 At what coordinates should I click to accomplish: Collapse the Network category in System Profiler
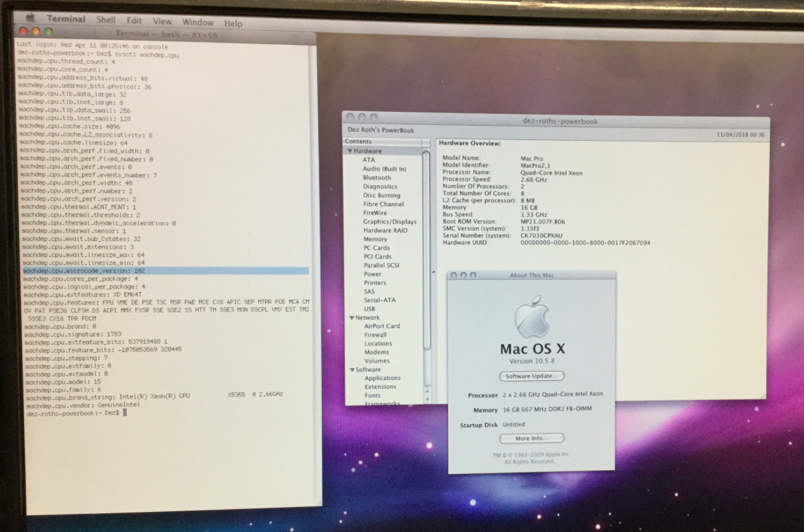pyautogui.click(x=351, y=318)
